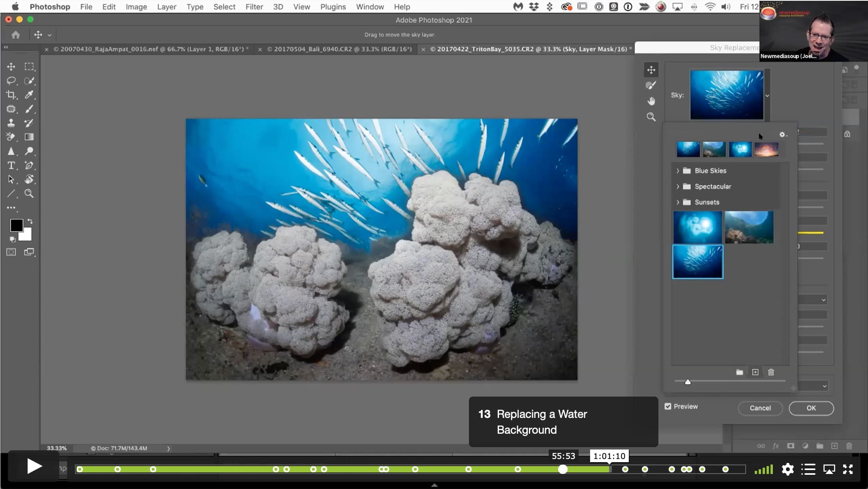The image size is (868, 489).
Task: Swap foreground and background colors
Action: pos(30,222)
